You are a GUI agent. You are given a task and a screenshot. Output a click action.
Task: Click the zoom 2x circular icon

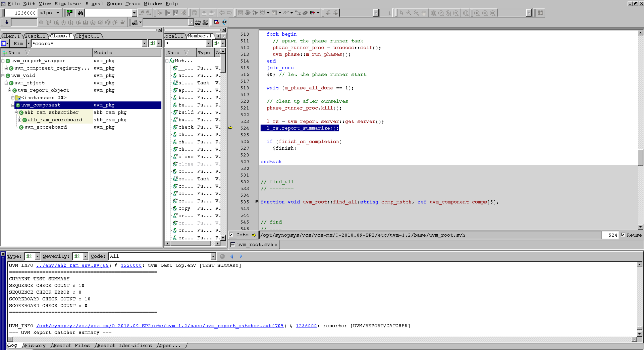pos(441,13)
